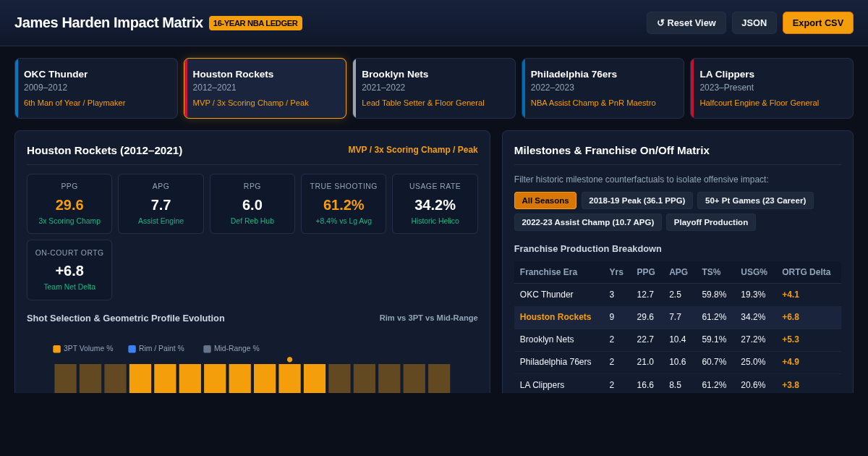This screenshot has height=456, width=868.
Task: Click the Usage Rate 34.2% card
Action: tap(435, 204)
